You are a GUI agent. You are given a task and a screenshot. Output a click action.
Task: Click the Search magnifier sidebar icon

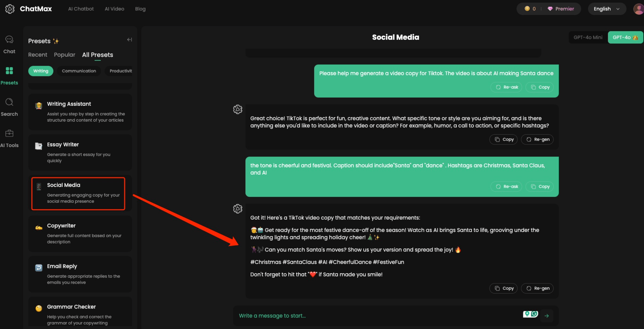click(x=9, y=102)
